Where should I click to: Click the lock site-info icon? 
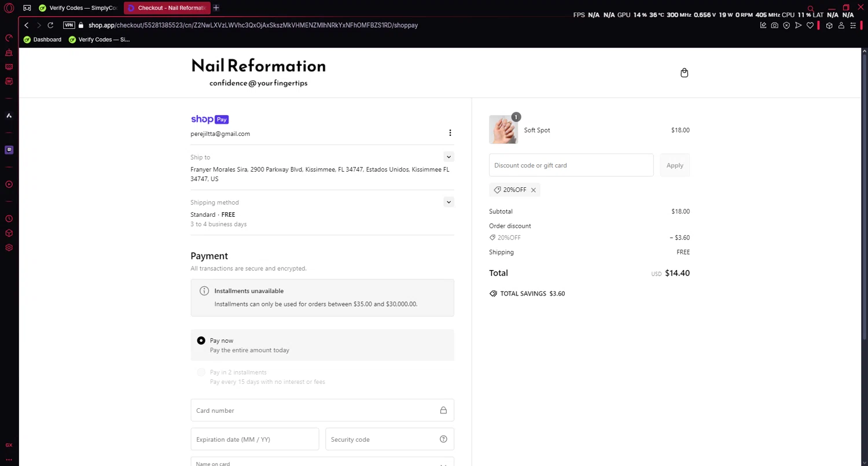[81, 25]
